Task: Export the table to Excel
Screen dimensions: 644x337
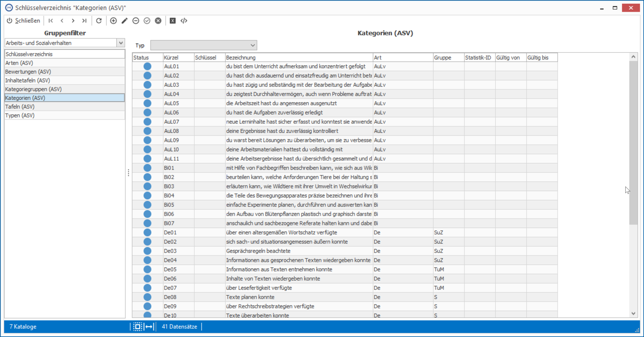Action: point(173,21)
